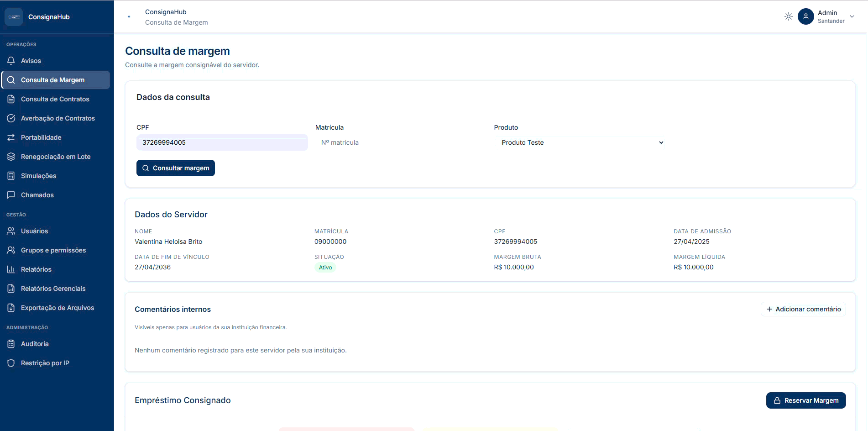This screenshot has width=868, height=431.
Task: Click the Matrícula input field
Action: pos(401,142)
